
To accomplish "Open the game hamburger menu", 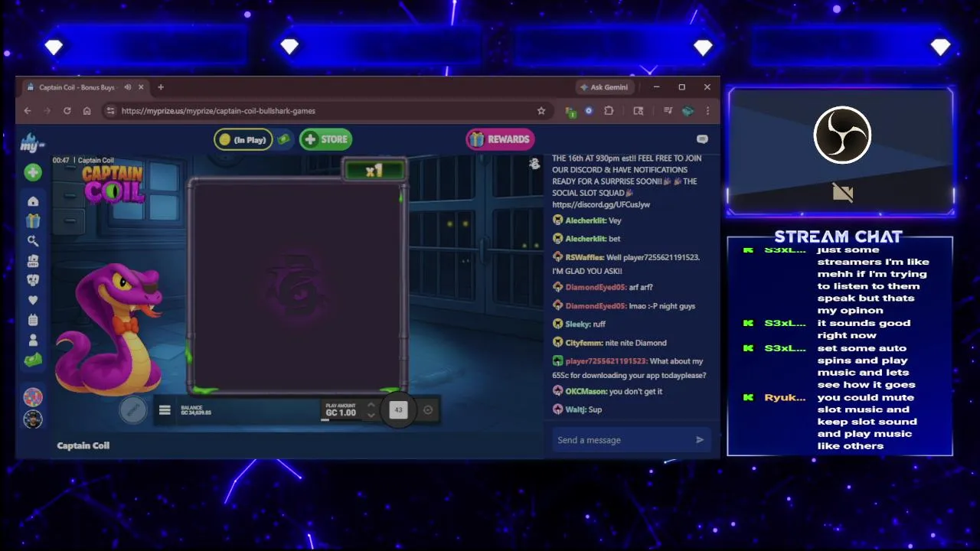I will pyautogui.click(x=165, y=410).
